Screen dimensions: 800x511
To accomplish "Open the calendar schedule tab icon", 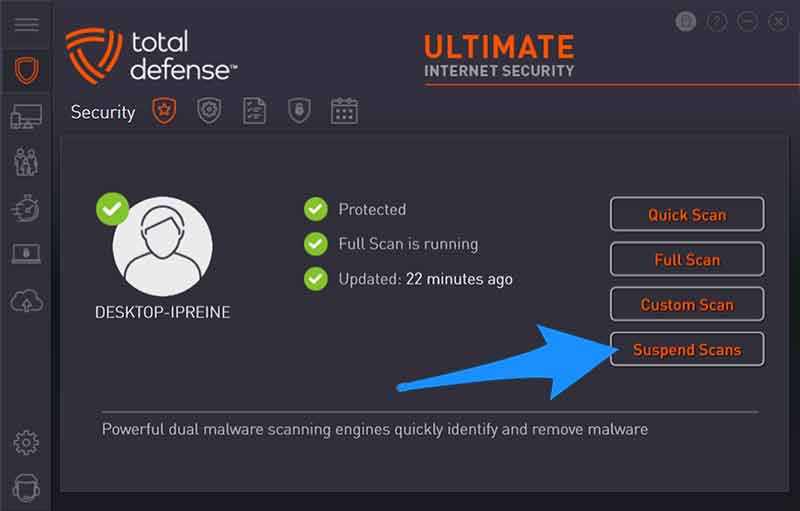I will click(x=344, y=111).
